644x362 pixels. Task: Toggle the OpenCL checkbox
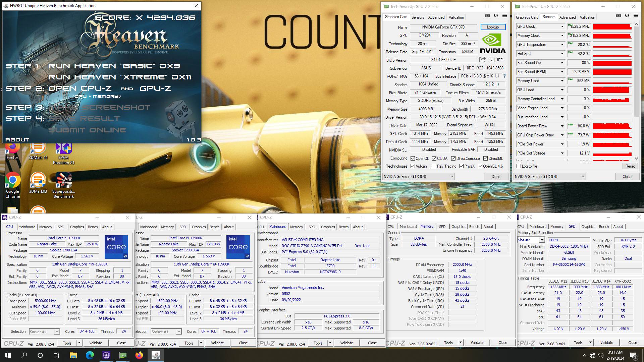coord(413,159)
